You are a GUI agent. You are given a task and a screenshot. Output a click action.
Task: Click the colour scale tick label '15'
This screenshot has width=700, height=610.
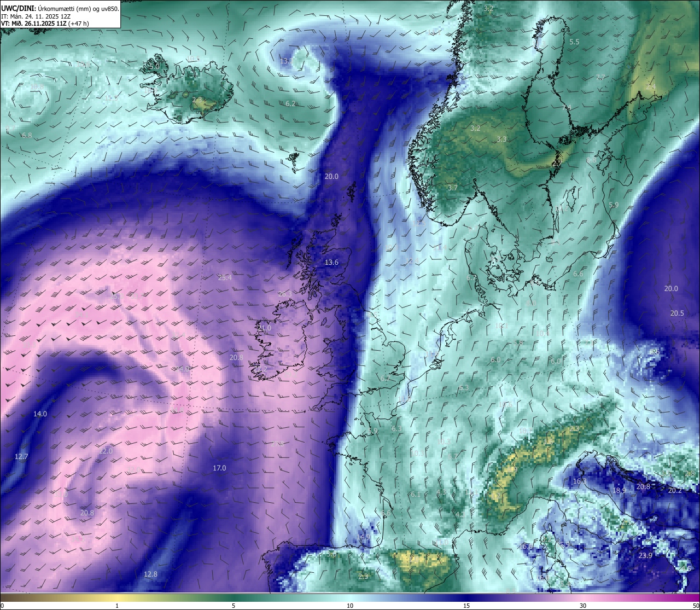(x=466, y=606)
